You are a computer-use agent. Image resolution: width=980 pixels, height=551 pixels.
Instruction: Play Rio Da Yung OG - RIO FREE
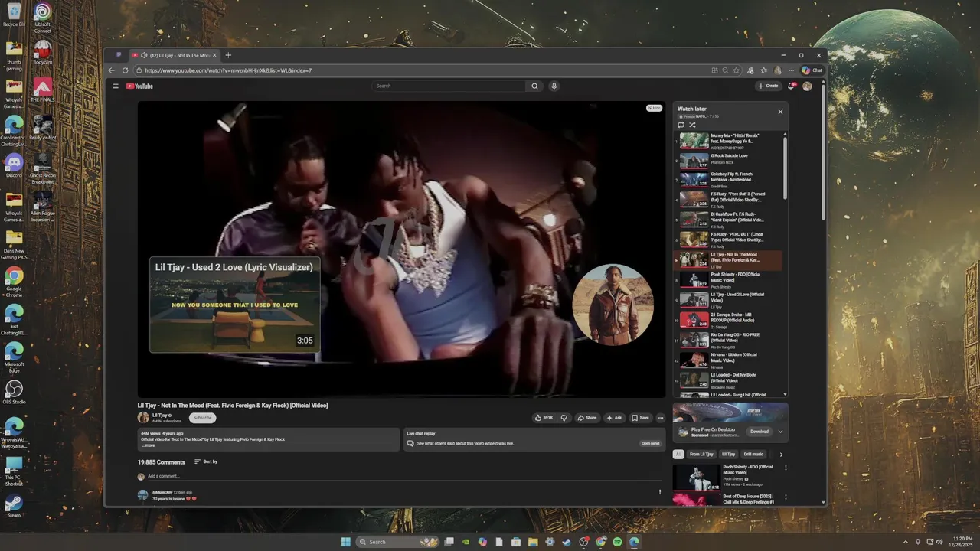tap(728, 340)
